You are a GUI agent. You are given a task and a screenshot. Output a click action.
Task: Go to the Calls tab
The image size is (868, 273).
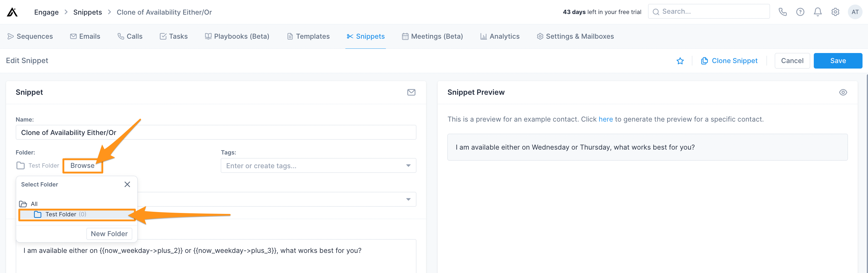click(130, 36)
